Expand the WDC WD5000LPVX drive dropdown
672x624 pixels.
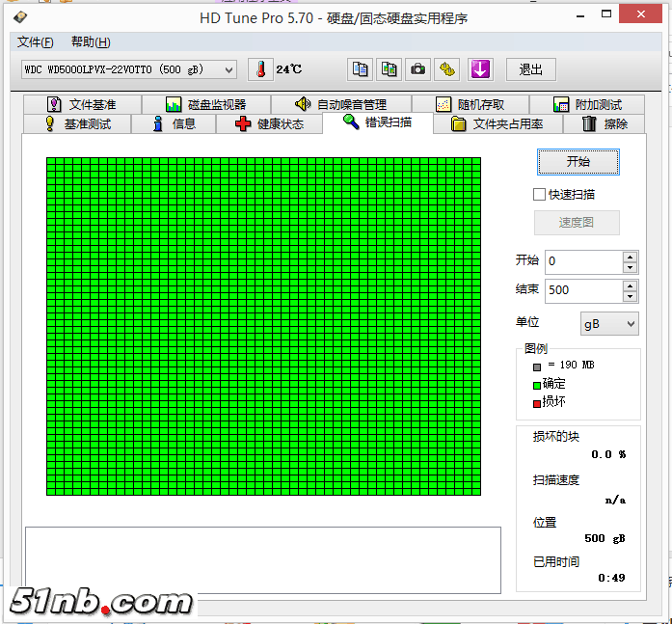click(x=228, y=69)
